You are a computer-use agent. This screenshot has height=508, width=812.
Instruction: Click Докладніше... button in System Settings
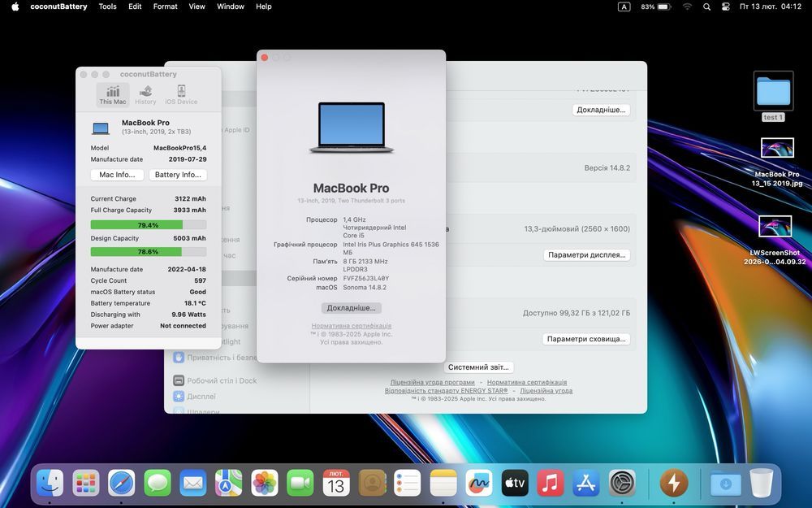pos(601,110)
